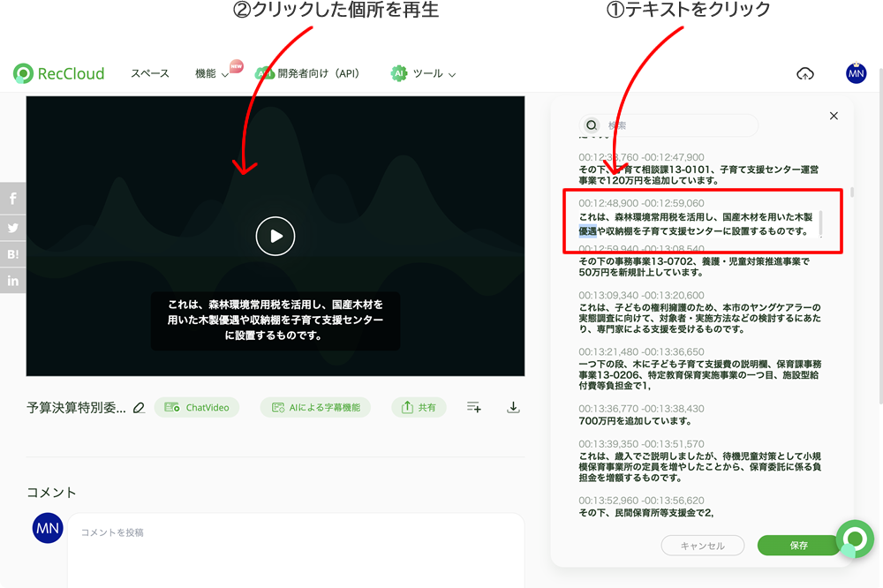The image size is (883, 588).
Task: Expand the ツール dropdown menu
Action: [424, 73]
